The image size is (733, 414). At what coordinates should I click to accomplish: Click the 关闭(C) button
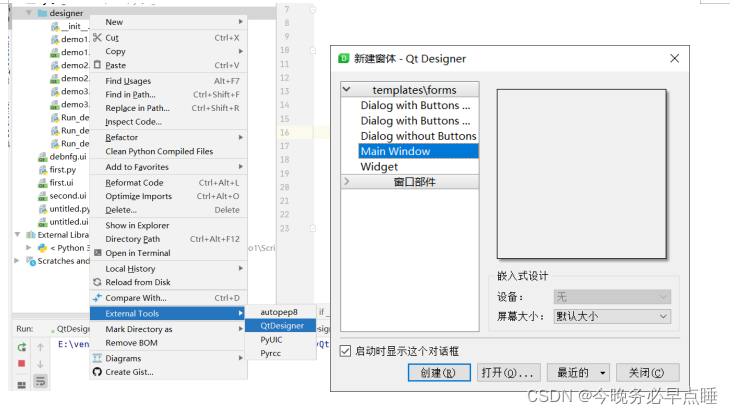[647, 373]
